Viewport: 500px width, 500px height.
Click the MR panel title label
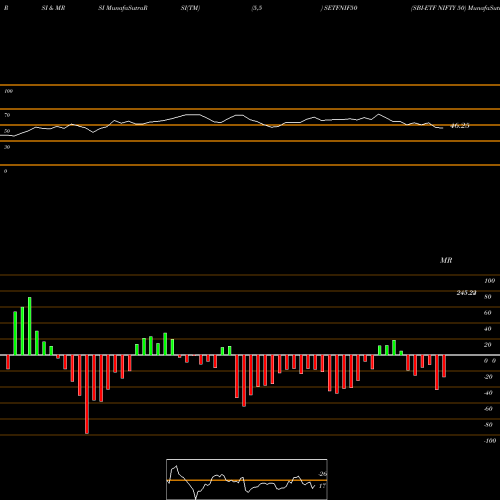click(446, 260)
